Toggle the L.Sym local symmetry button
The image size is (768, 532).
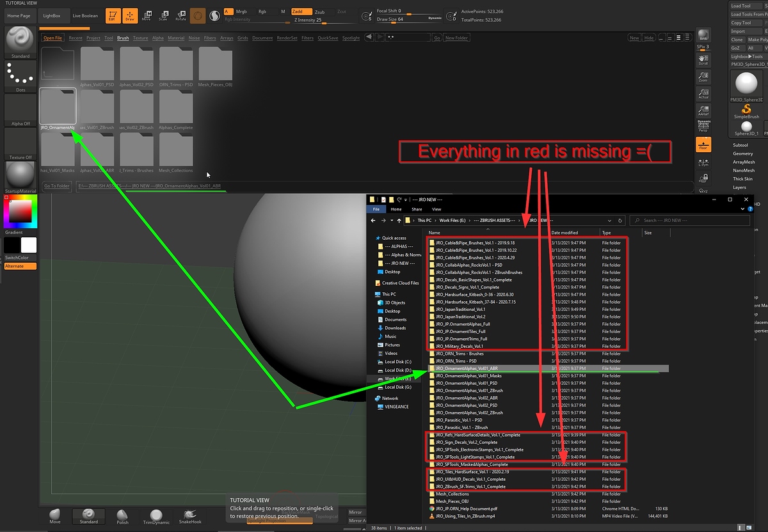[703, 161]
